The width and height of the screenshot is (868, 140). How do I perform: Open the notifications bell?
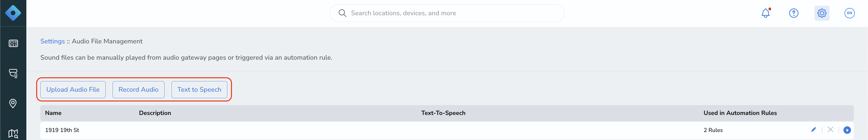[x=765, y=13]
